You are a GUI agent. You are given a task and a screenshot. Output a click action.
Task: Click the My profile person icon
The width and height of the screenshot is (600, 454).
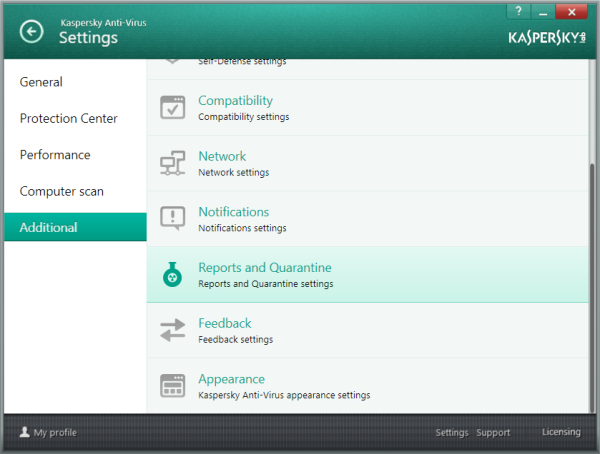tap(25, 433)
